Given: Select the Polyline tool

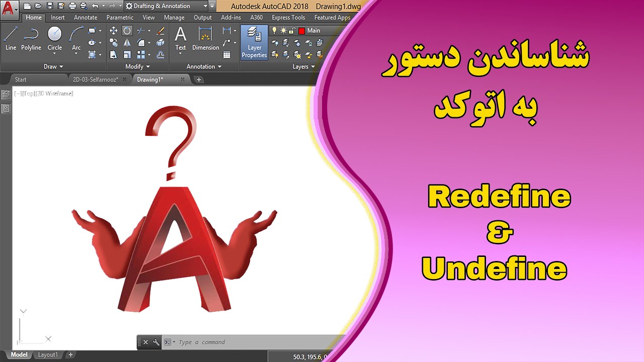Looking at the screenshot, I should click(x=31, y=39).
